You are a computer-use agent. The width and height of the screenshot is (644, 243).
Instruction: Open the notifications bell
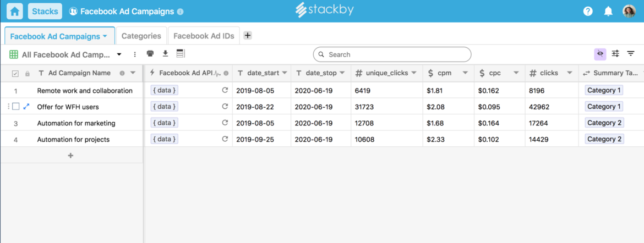[x=608, y=11]
